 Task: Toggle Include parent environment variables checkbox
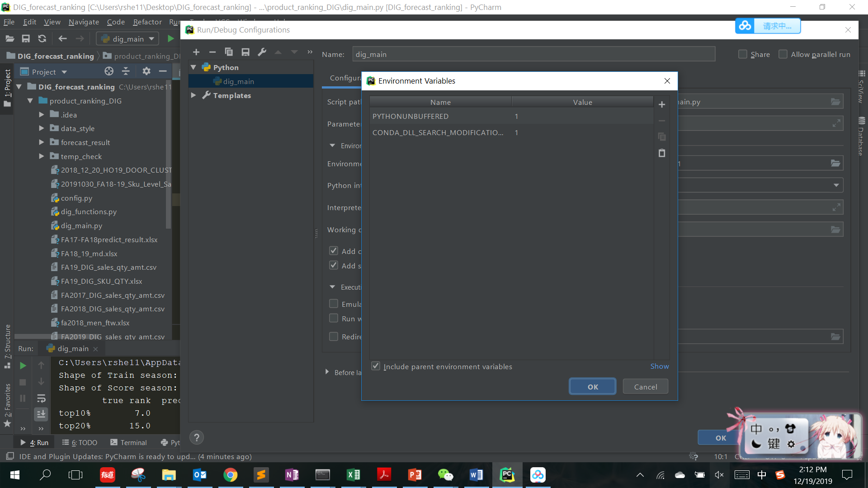(376, 366)
